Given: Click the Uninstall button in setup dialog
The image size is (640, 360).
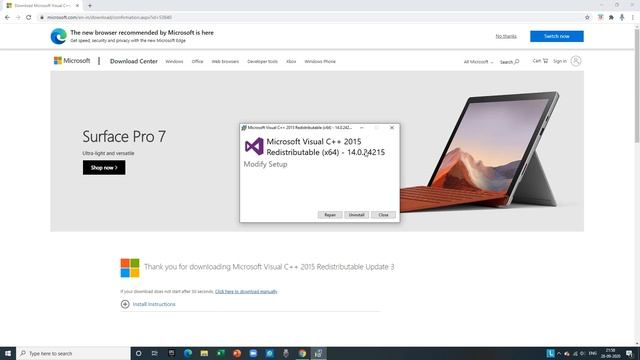Looking at the screenshot, I should 356,215.
